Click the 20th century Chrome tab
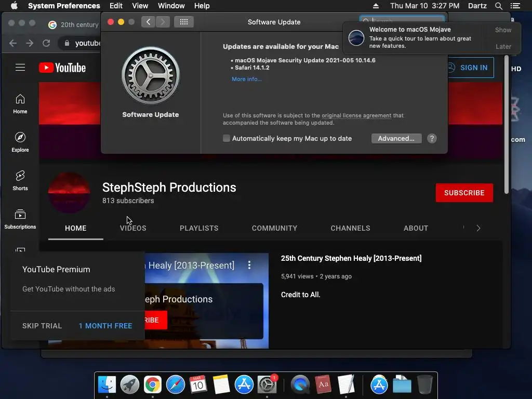The image size is (532, 399). (73, 24)
